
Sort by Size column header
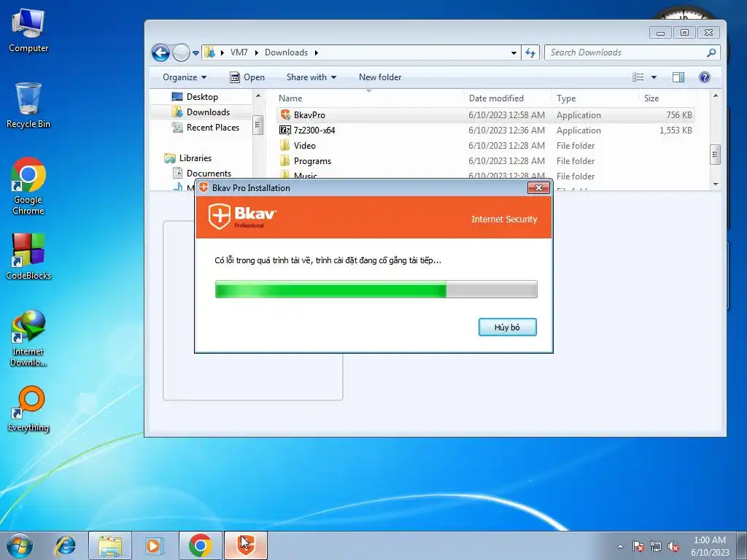click(667, 98)
